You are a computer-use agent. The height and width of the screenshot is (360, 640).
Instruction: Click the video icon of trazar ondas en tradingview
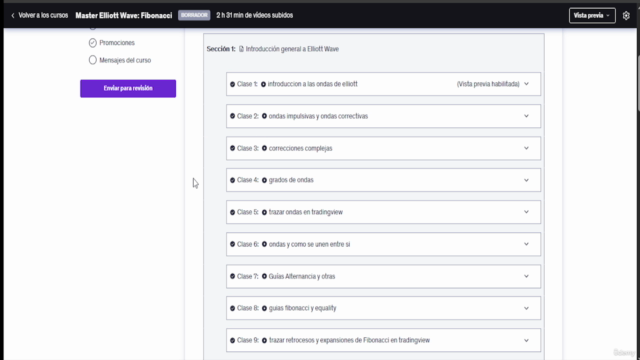[x=264, y=212]
